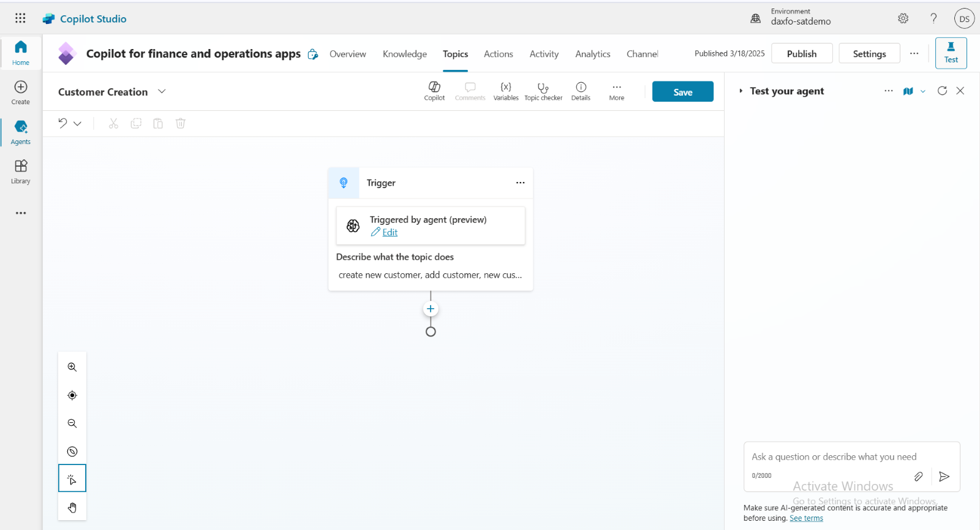Add a node with the plus button
This screenshot has height=530, width=980.
click(431, 309)
